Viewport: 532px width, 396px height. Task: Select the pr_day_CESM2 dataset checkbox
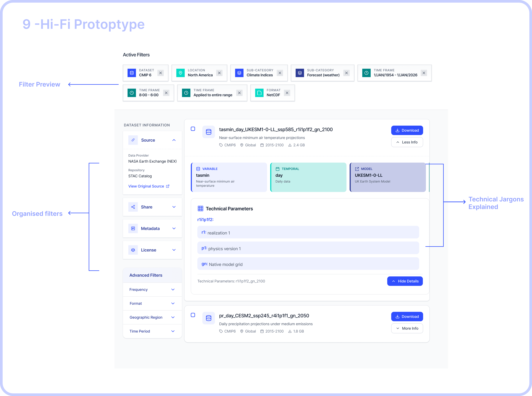[193, 315]
